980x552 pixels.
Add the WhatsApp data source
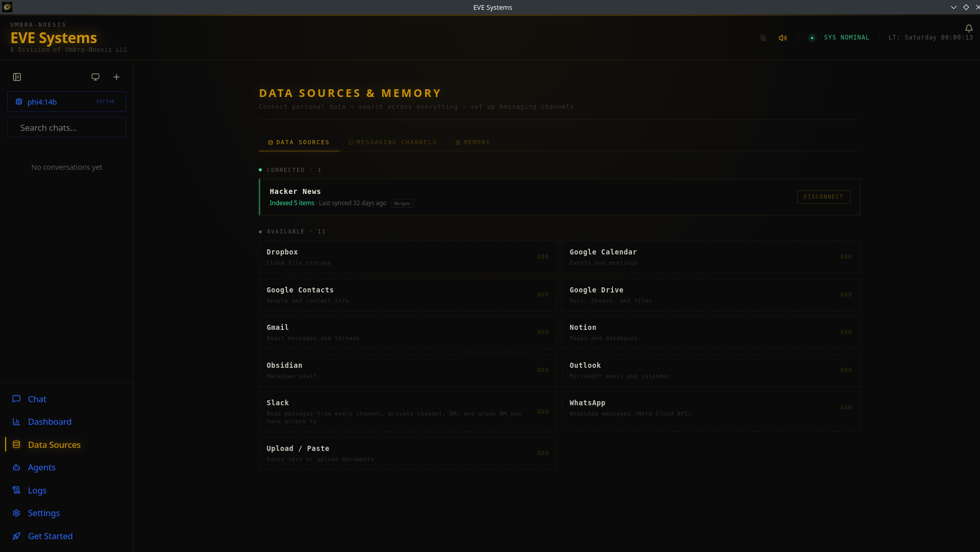tap(846, 407)
